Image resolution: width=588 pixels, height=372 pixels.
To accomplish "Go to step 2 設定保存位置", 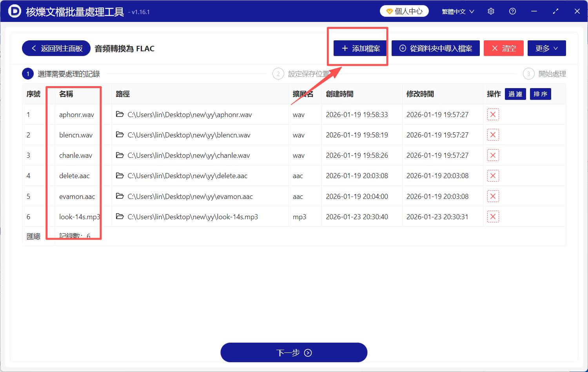I will (x=301, y=74).
